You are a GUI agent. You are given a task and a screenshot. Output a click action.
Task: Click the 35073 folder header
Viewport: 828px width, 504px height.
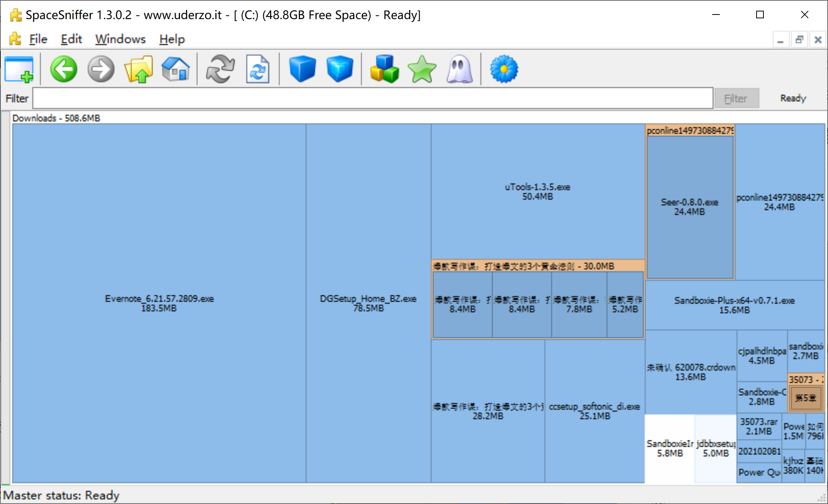click(x=806, y=380)
